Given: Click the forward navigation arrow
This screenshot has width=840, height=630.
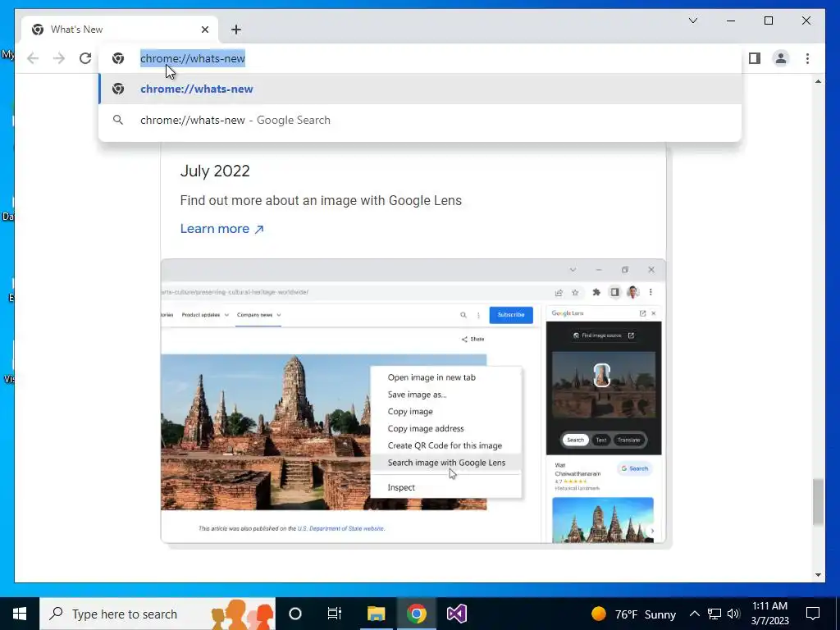Looking at the screenshot, I should pos(59,58).
